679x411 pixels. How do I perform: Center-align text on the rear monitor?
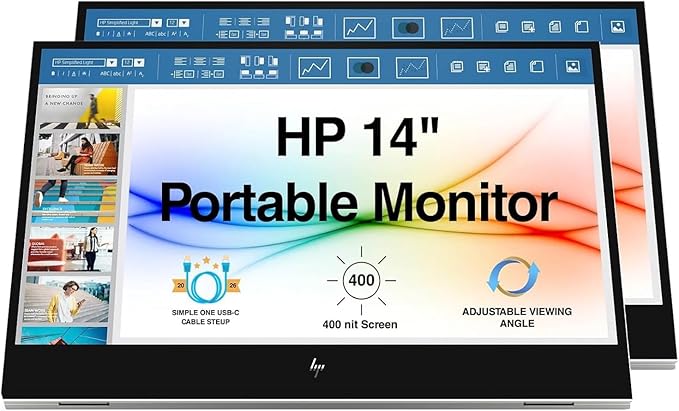pyautogui.click(x=245, y=22)
